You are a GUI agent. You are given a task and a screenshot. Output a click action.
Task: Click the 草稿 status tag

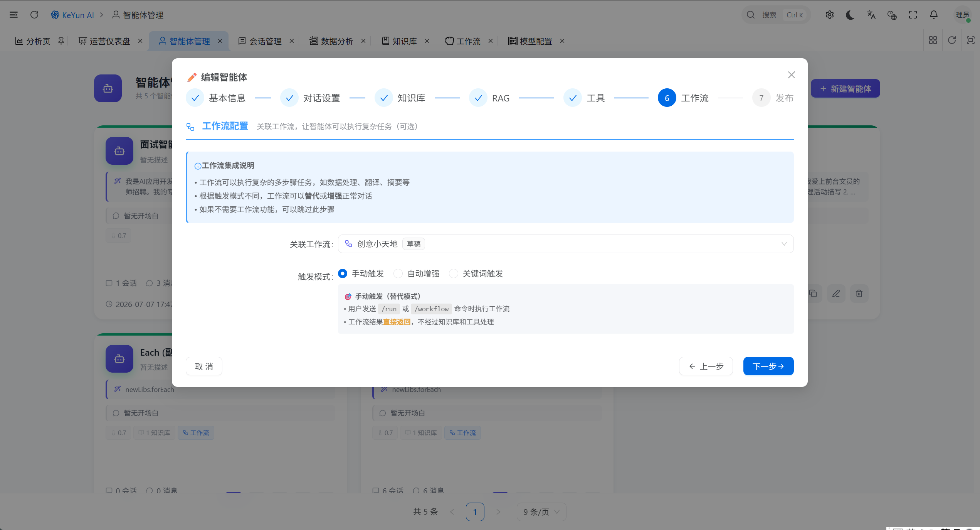pos(414,244)
